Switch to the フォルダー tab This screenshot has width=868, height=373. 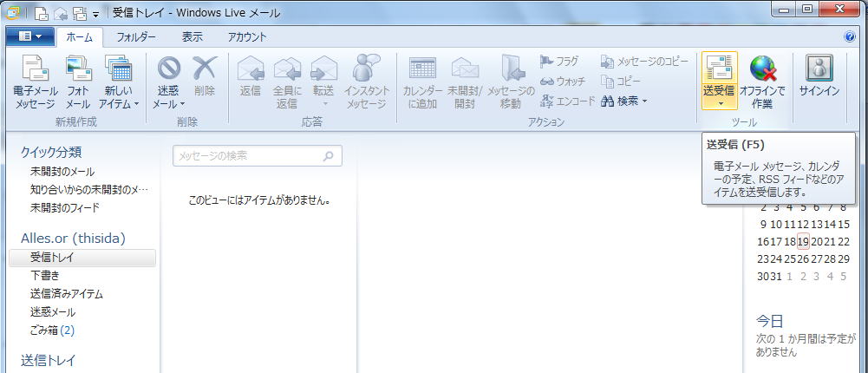point(136,37)
